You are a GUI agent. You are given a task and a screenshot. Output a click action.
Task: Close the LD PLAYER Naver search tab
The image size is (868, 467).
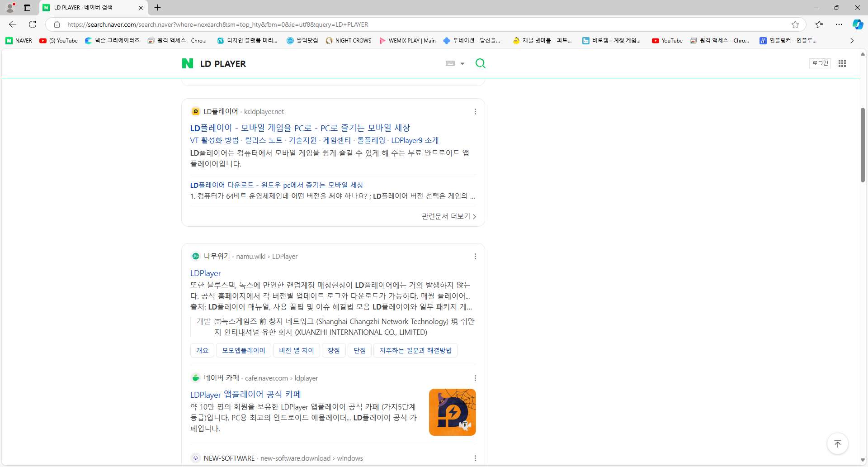pos(141,8)
